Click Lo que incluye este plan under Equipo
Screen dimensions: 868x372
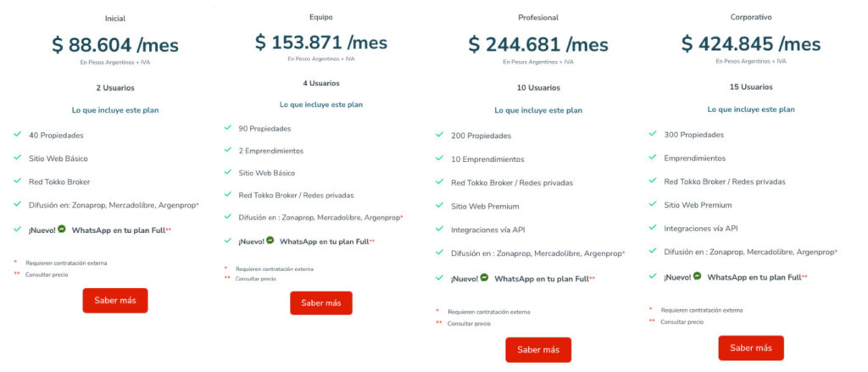point(321,105)
